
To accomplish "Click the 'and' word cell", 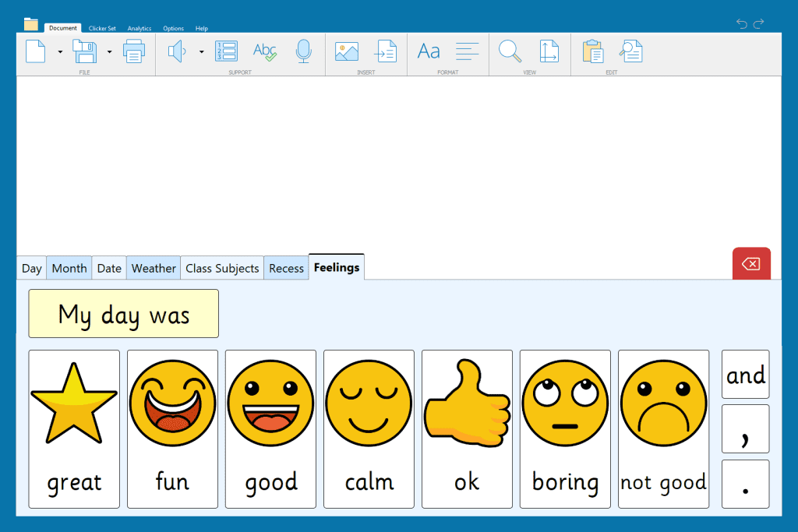I will (x=746, y=375).
